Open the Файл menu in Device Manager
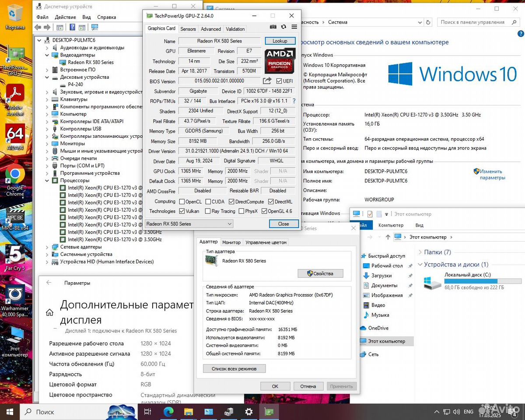525x420 pixels. tap(42, 17)
